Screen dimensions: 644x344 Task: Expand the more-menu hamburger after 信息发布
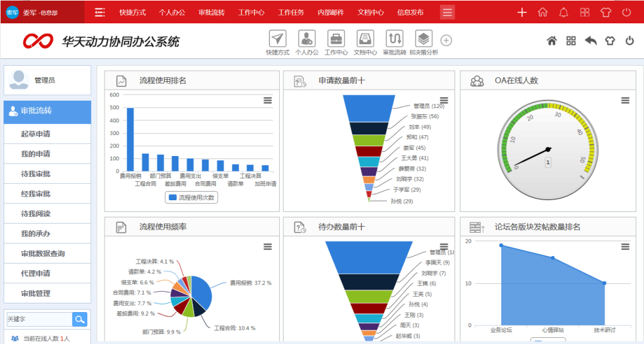[447, 12]
